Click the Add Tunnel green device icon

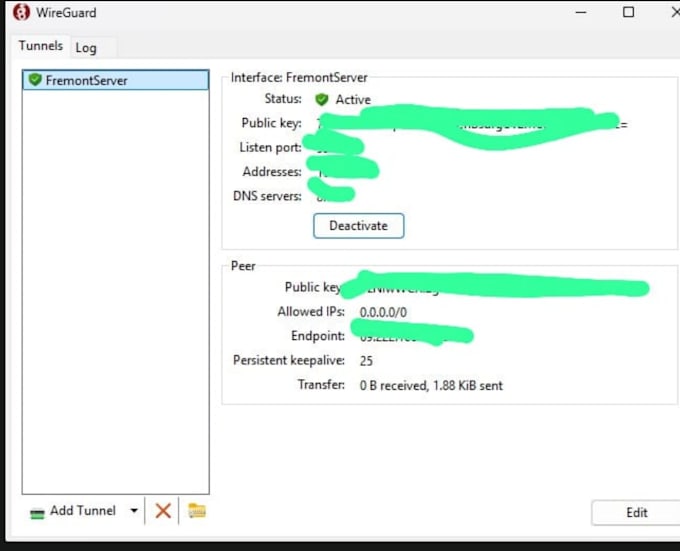pos(37,514)
